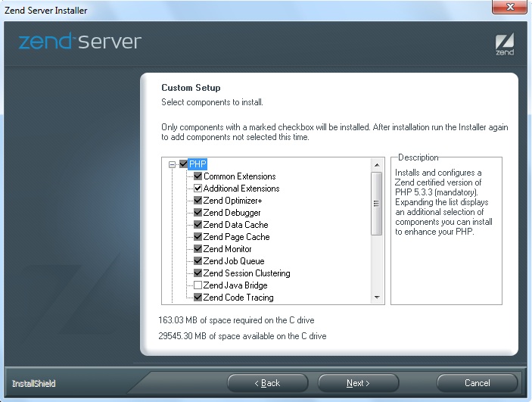Uncheck the Zend Page Cache checkbox
The width and height of the screenshot is (532, 402).
point(198,237)
